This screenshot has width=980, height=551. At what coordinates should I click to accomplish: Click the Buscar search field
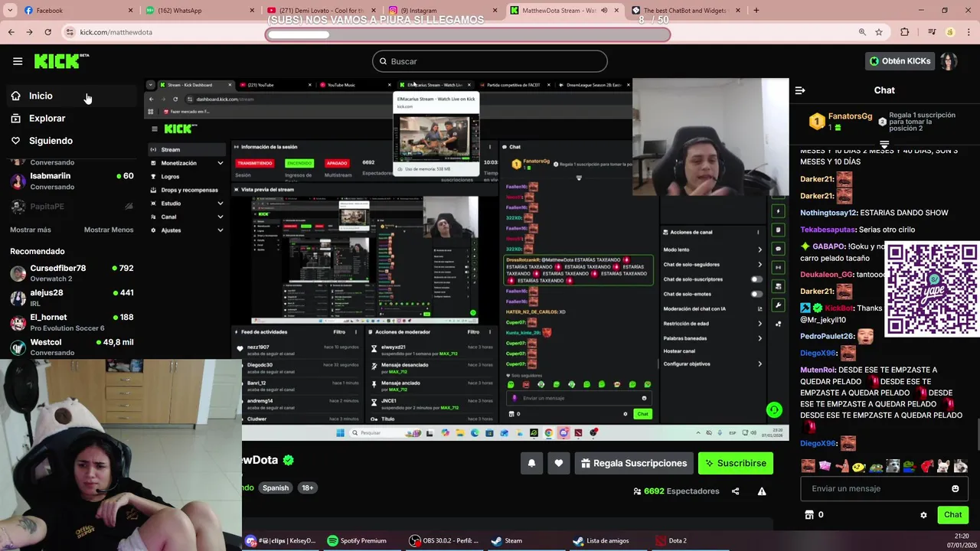(x=490, y=61)
